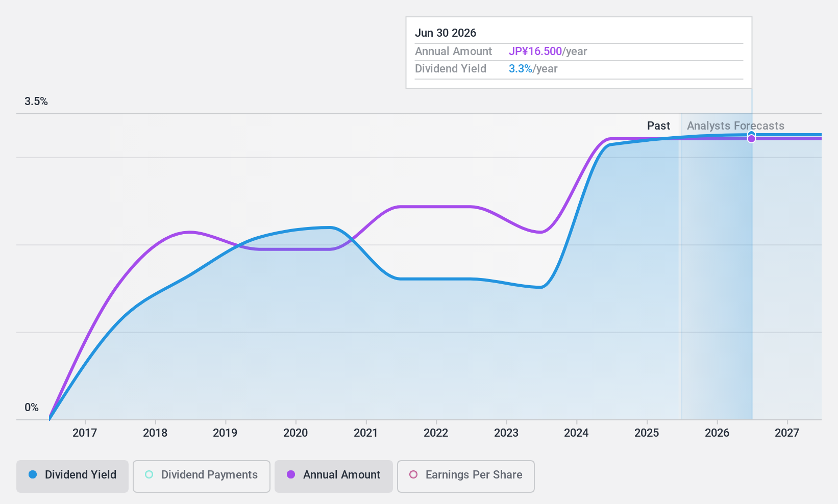Click the JP¥16.500/year tooltip value
Screen dimensions: 838x504
pos(548,52)
